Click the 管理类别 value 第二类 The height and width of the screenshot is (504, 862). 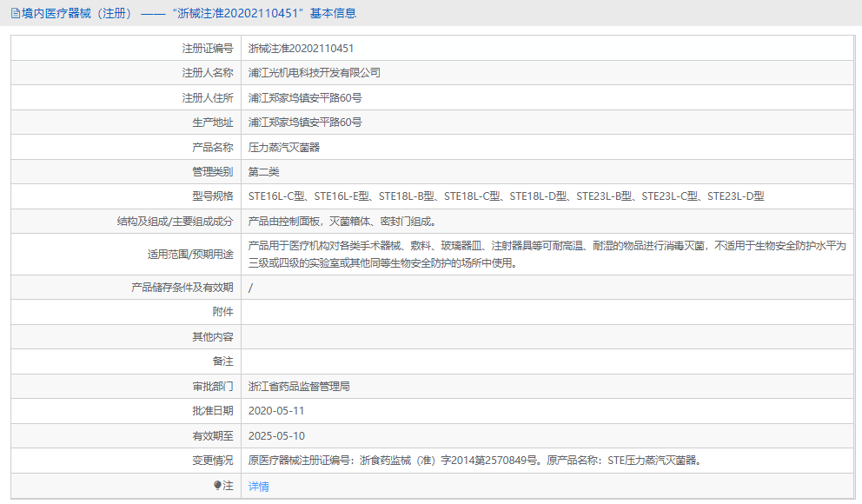(264, 171)
